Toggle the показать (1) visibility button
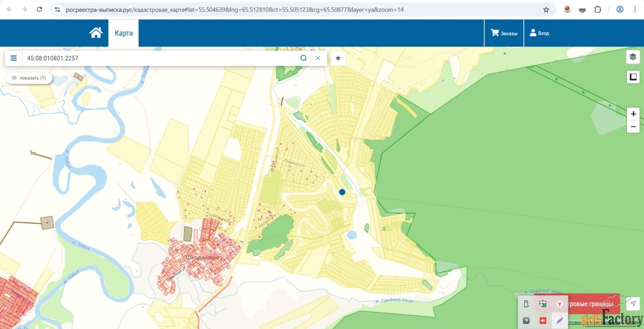Image resolution: width=644 pixels, height=329 pixels. coord(29,78)
